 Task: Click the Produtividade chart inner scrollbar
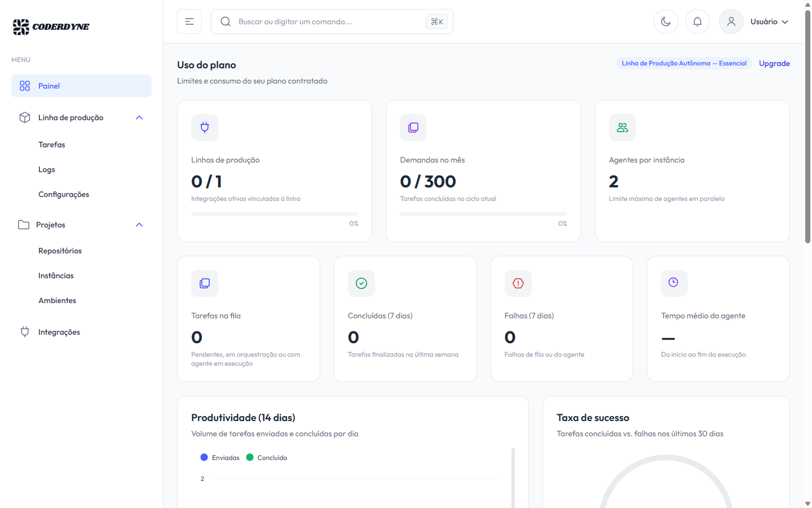click(x=513, y=478)
